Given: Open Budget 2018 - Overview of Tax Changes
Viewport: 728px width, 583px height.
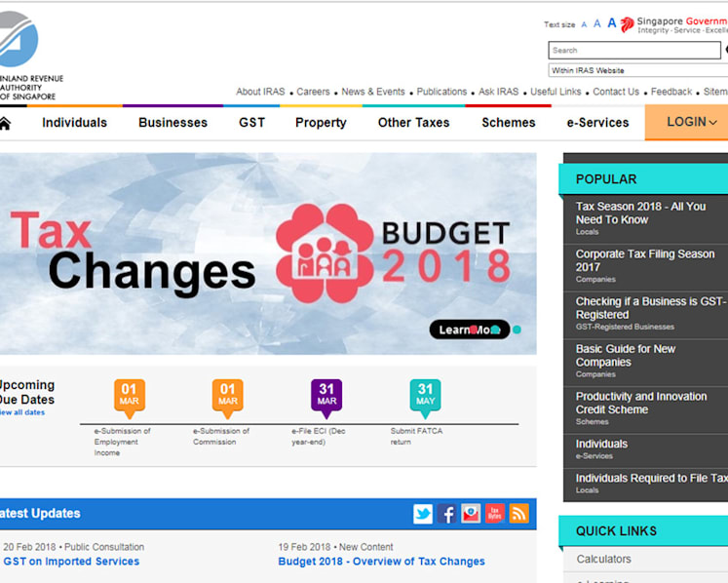Looking at the screenshot, I should pyautogui.click(x=382, y=562).
